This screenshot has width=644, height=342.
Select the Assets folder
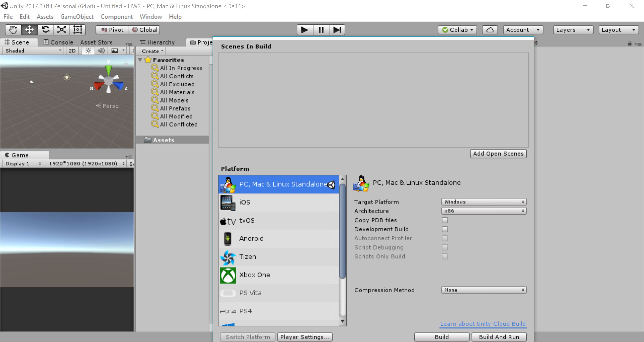click(172, 140)
